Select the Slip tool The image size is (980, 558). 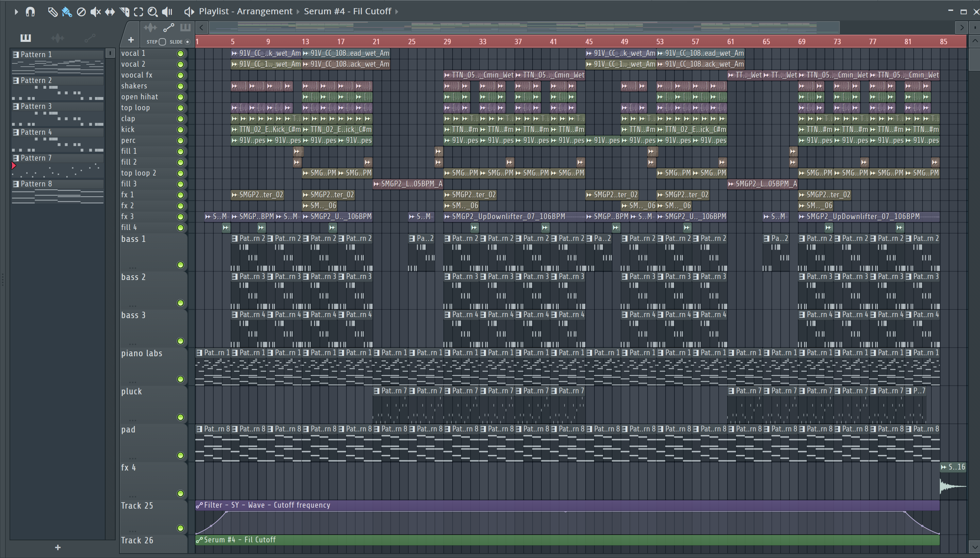coord(110,12)
